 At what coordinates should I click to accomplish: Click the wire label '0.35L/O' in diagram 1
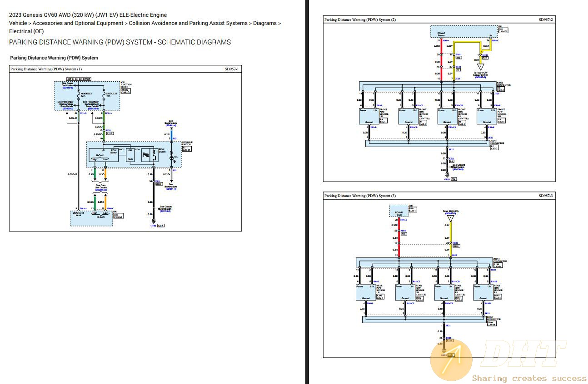(73, 118)
